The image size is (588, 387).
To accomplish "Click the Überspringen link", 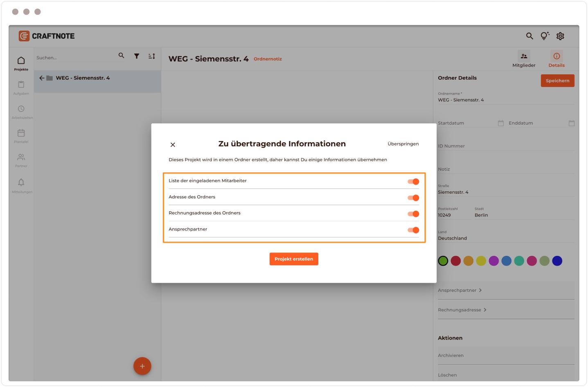I will point(403,144).
